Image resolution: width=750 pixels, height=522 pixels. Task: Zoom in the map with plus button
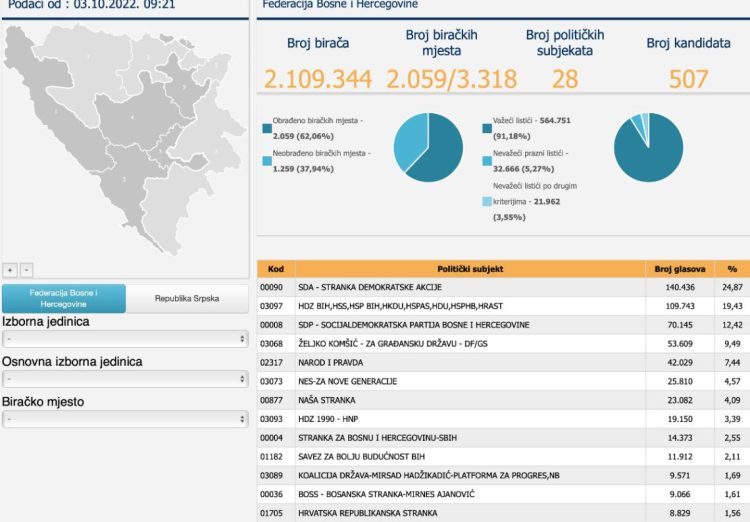tap(10, 270)
